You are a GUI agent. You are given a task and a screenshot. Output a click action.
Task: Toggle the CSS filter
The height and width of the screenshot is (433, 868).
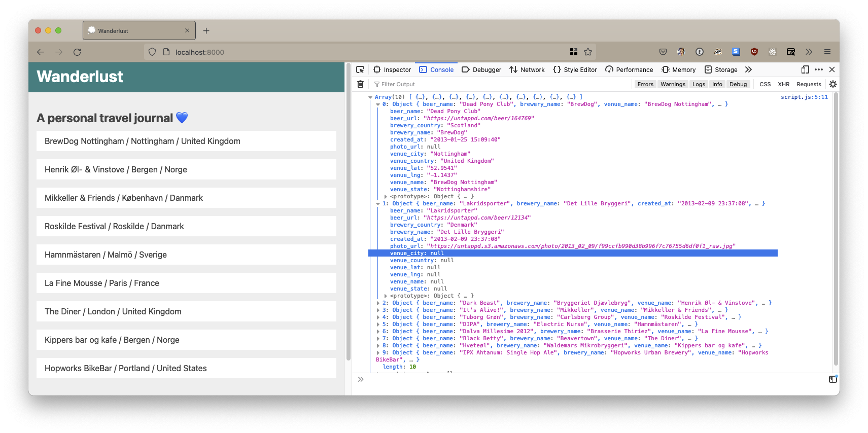coord(765,84)
